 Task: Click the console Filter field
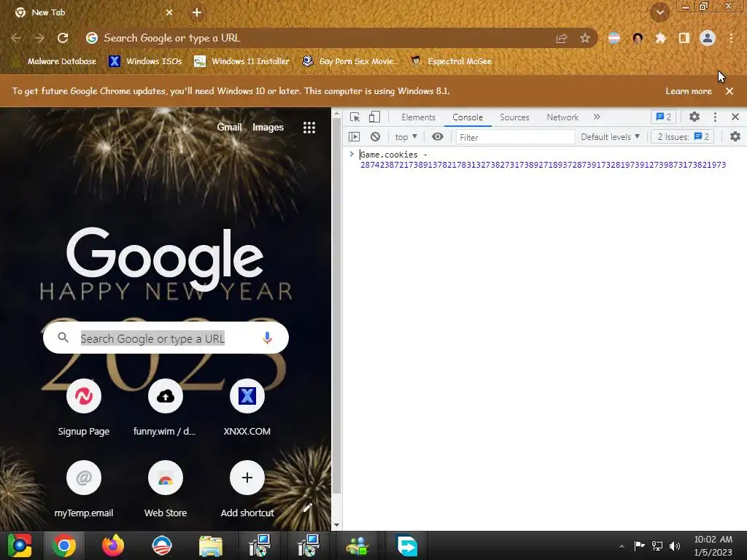(516, 137)
